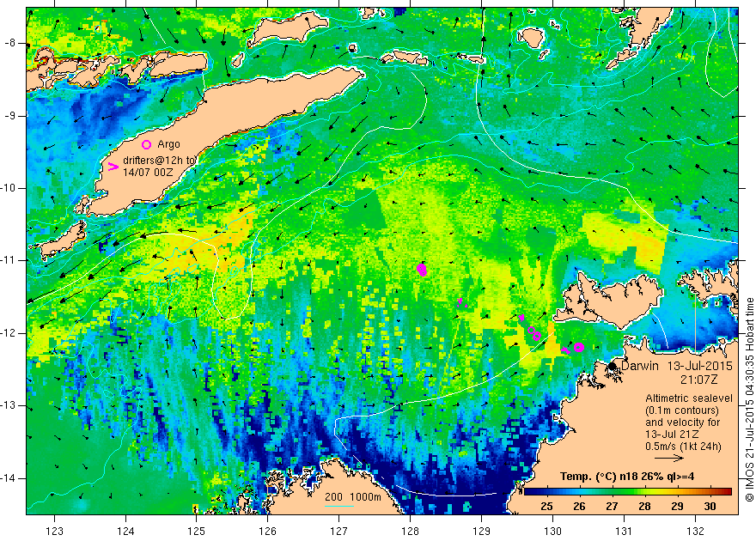The image size is (756, 541).
Task: Click the red end of colorbar above 30
Action: [x=723, y=492]
